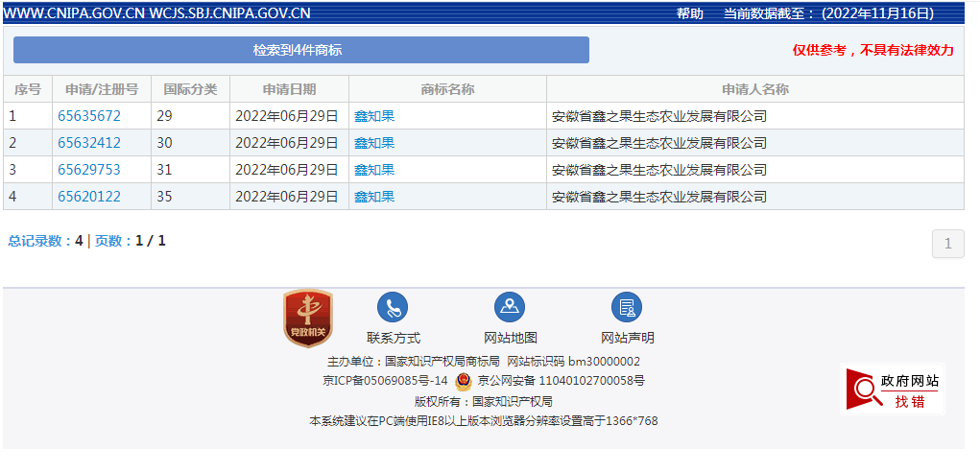Click the police shield icon before 京公网安备
Screen dimensions: 980x473
click(x=464, y=381)
